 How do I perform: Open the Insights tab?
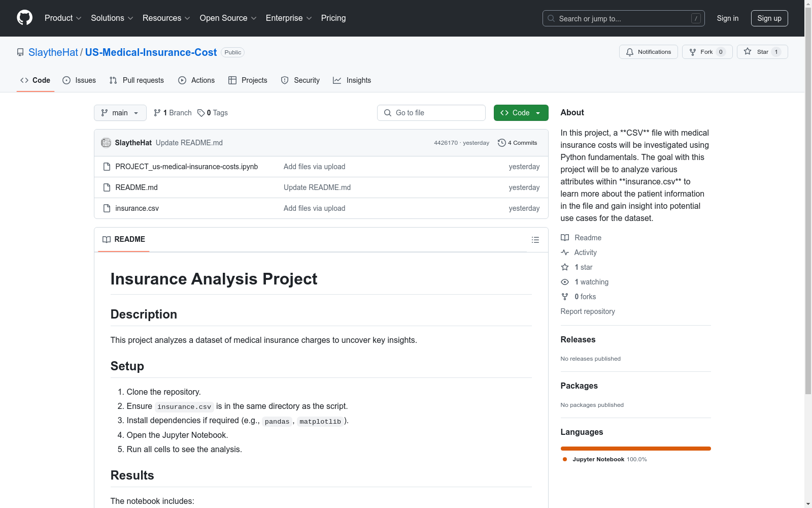click(352, 80)
